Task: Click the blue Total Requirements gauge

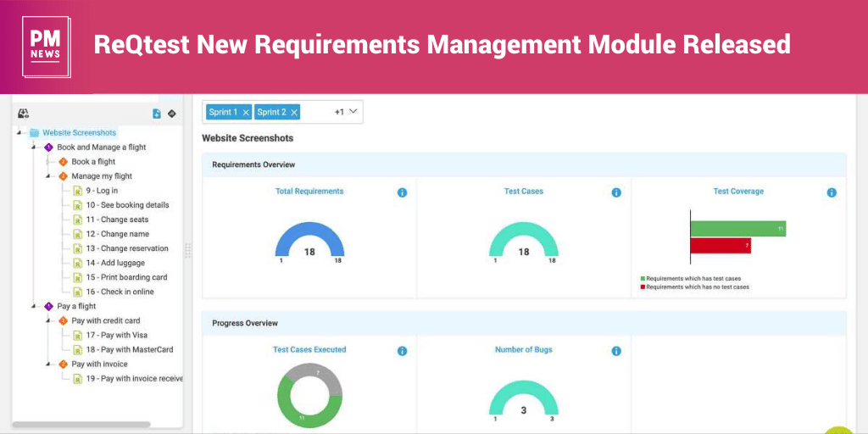Action: click(309, 229)
